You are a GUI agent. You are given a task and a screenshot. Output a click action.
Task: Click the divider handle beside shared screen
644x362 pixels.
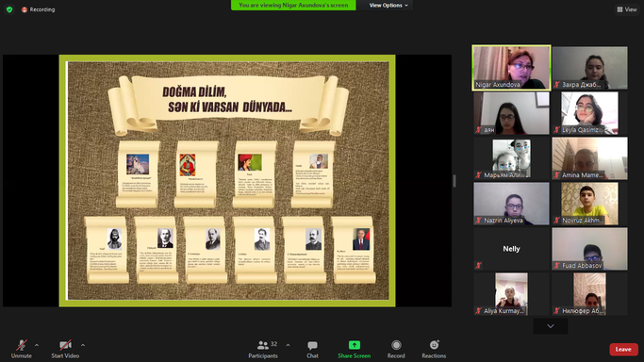[x=454, y=181]
